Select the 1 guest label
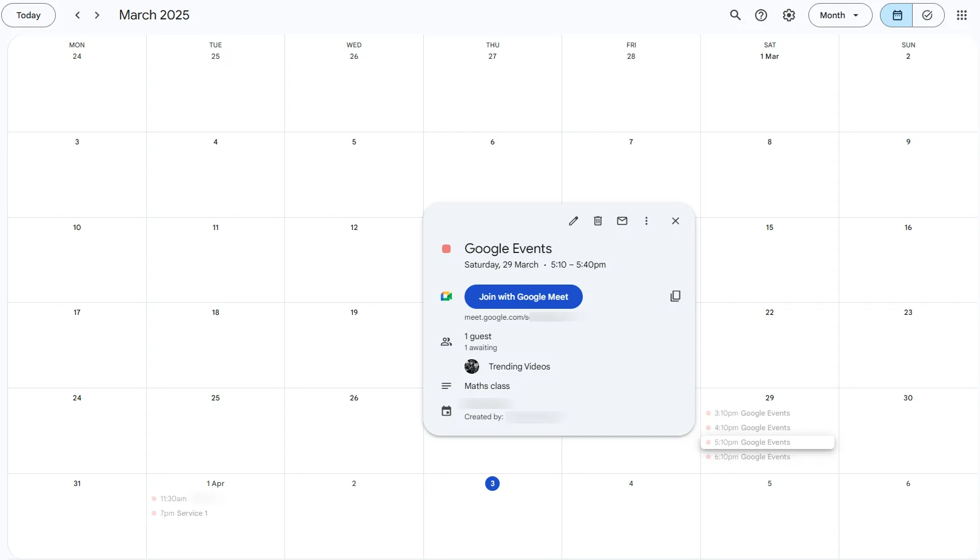The height and width of the screenshot is (560, 980). (478, 336)
